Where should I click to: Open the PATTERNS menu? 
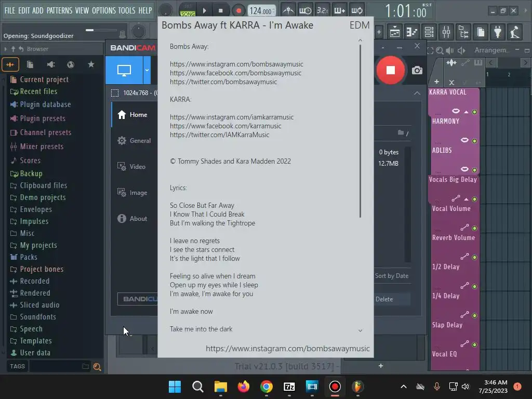(59, 10)
